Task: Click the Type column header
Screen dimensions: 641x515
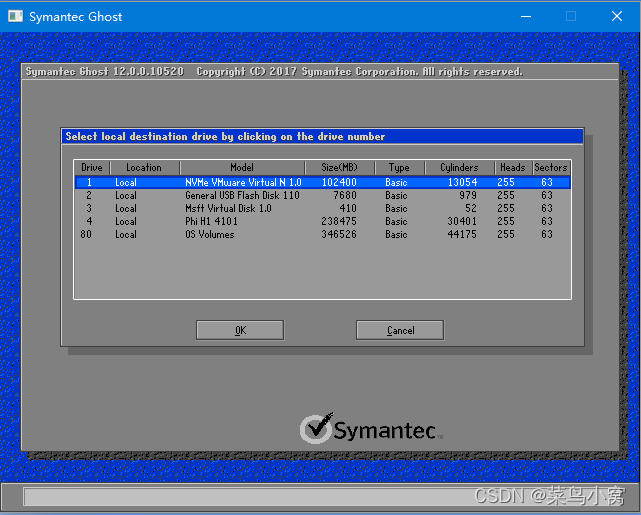Action: coord(399,168)
